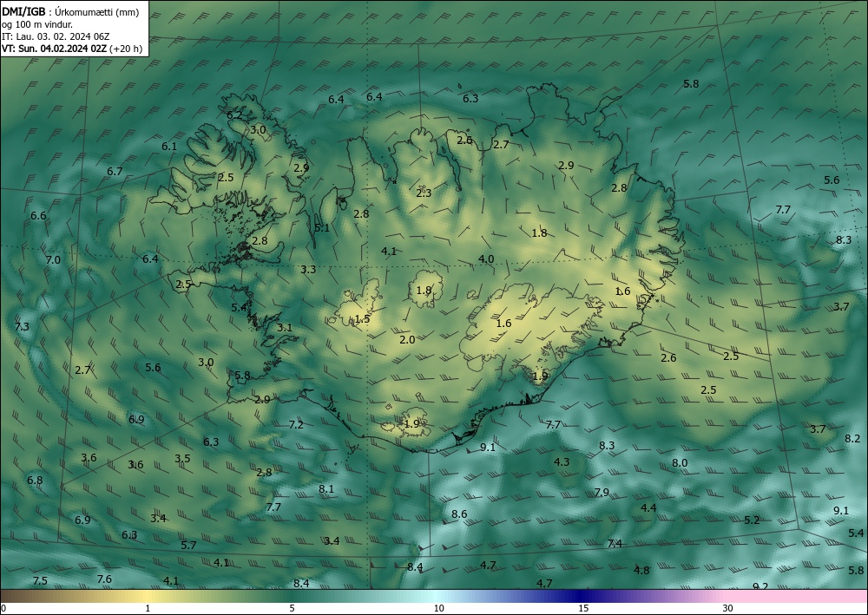Select the map value "7.5"
Screen dimensions: 868x615
[40, 580]
